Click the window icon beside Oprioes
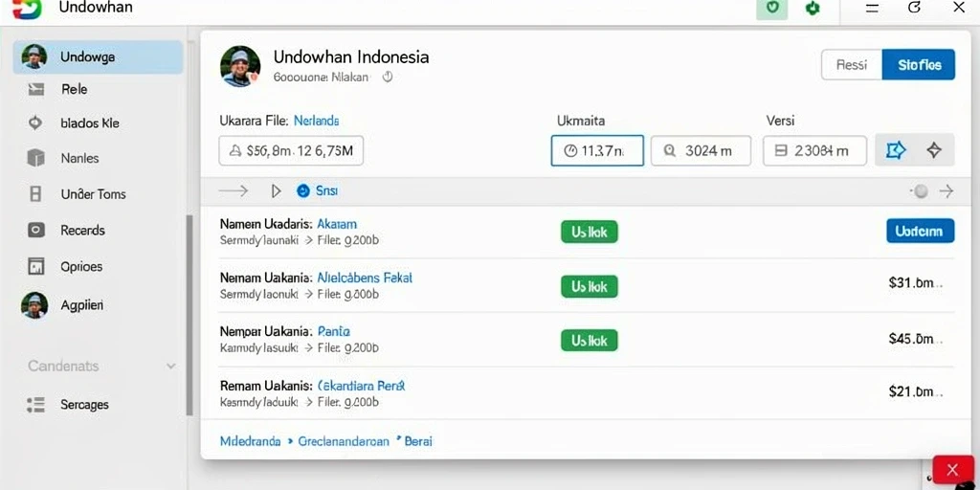 click(x=36, y=267)
